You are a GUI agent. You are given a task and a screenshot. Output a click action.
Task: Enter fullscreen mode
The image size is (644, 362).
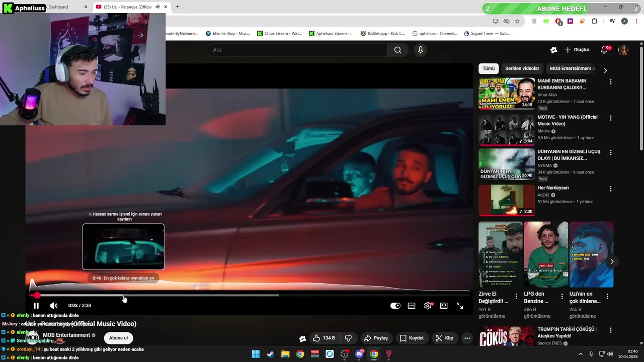point(460,306)
